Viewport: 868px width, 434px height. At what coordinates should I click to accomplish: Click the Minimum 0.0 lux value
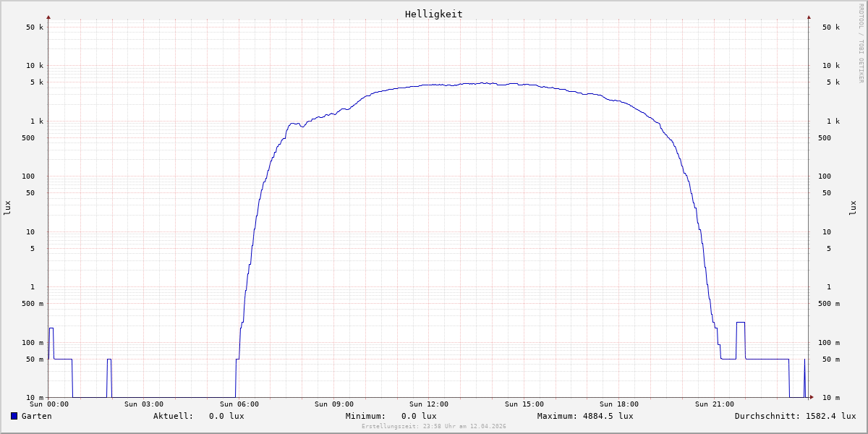point(419,416)
